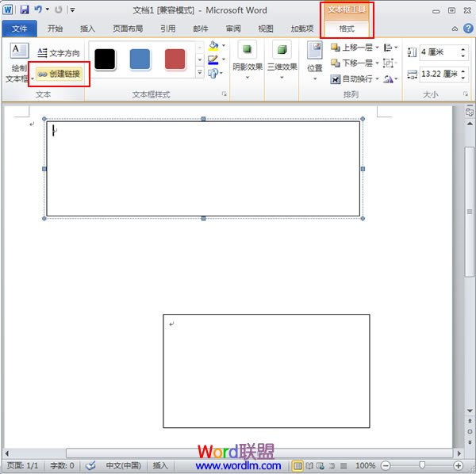Switch to the 插入 tab

click(x=87, y=29)
